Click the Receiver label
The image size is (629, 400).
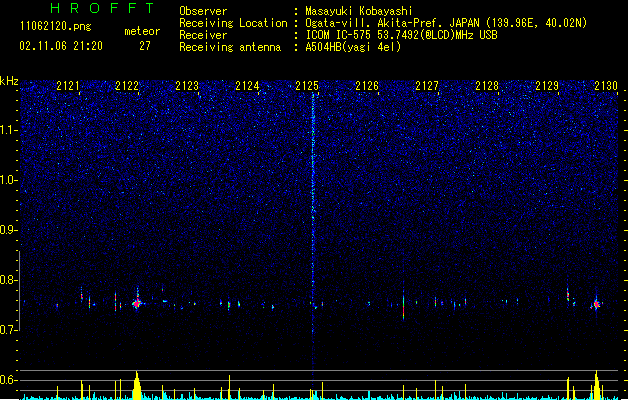(203, 35)
